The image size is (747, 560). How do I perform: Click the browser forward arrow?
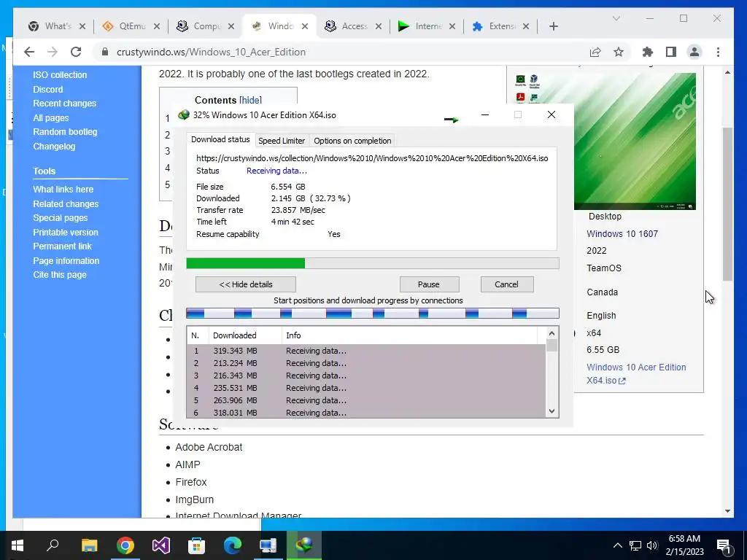pos(53,52)
